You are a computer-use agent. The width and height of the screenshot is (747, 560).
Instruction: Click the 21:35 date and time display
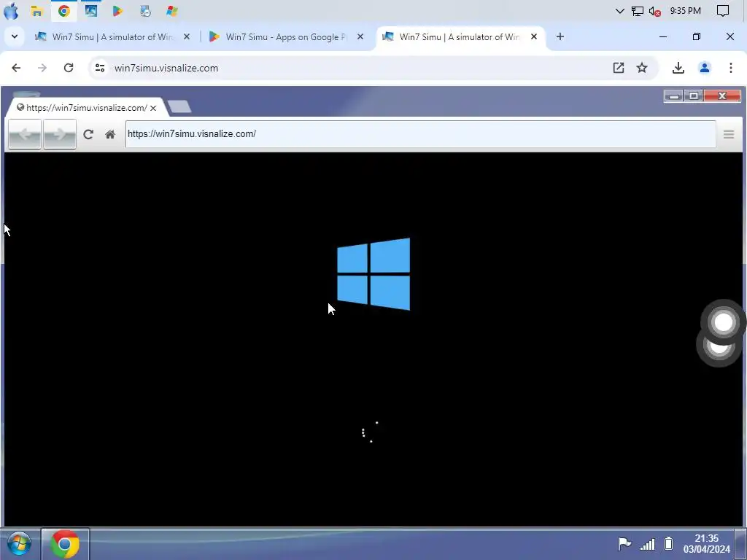pos(706,544)
